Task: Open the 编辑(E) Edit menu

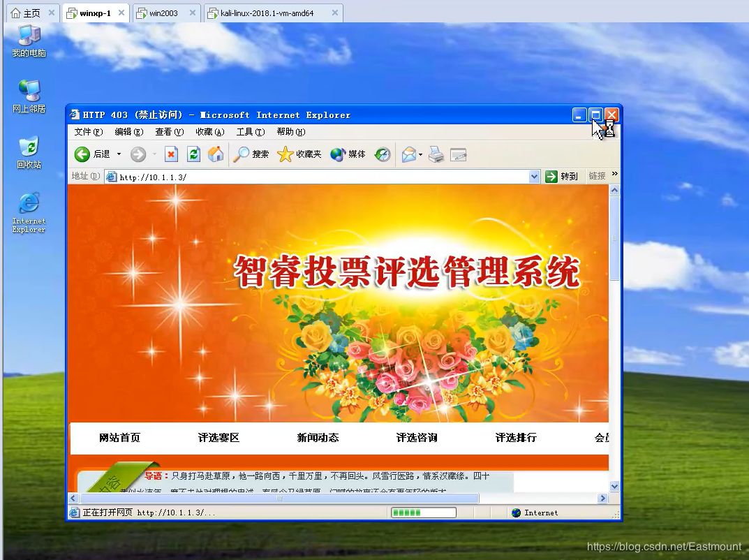Action: (129, 132)
